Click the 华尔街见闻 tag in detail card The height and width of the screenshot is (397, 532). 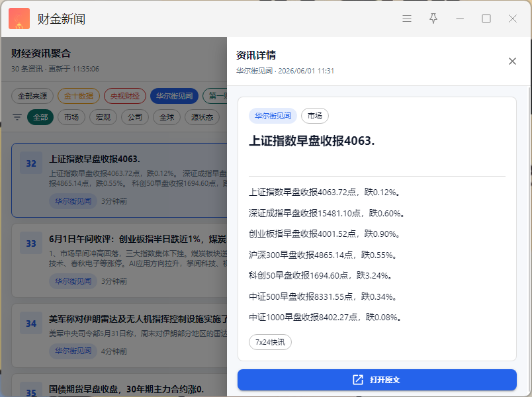273,116
